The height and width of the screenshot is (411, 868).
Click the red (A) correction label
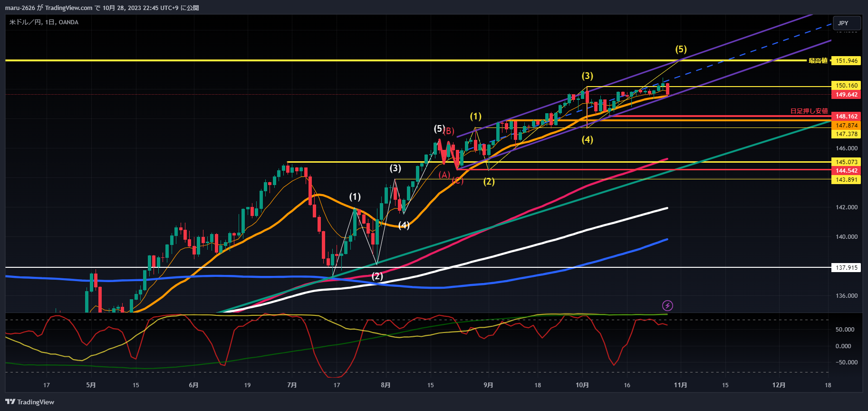[444, 175]
